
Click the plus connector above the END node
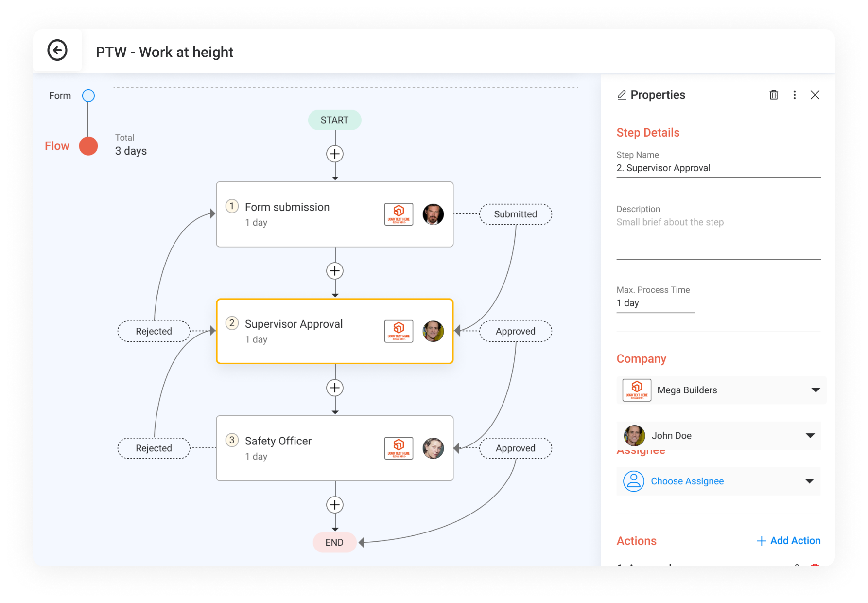[x=334, y=505]
